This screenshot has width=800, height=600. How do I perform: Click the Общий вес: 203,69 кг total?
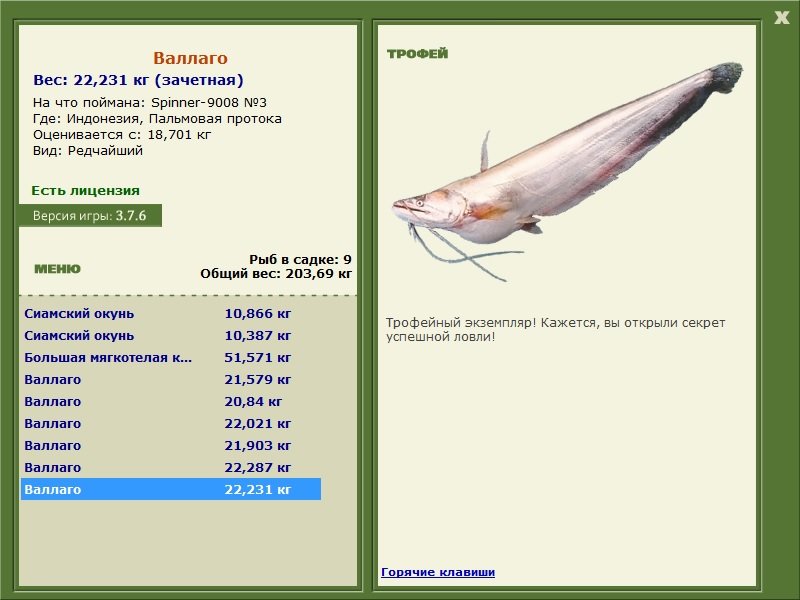[276, 273]
